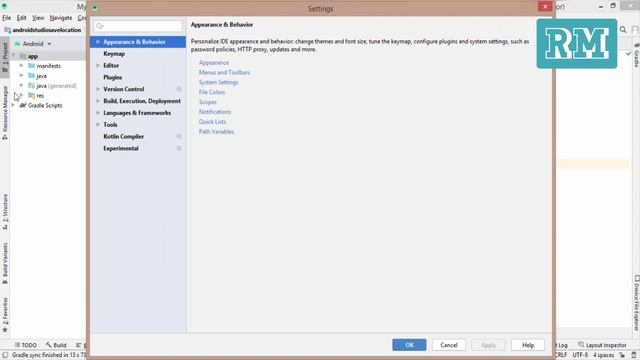
Task: Expand the Tools settings category
Action: [98, 124]
